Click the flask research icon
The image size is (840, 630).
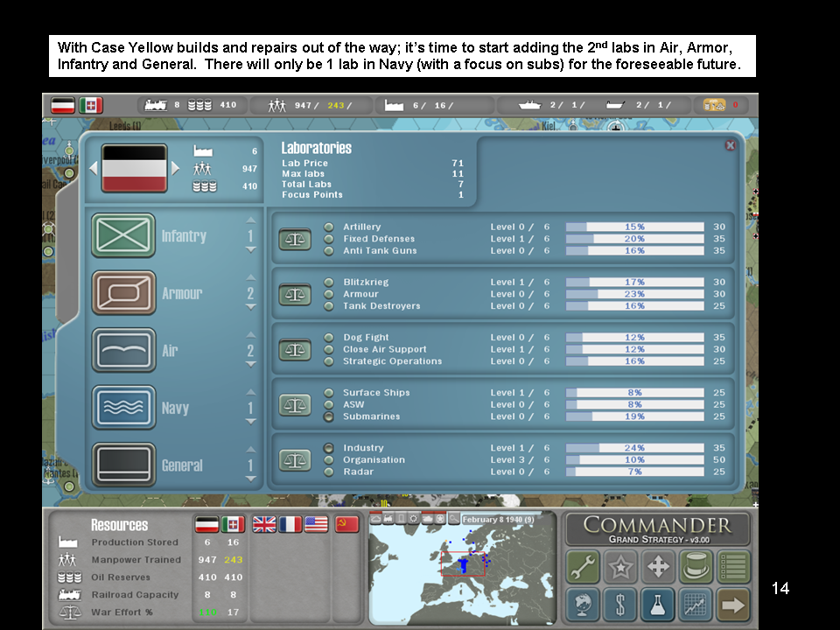point(659,604)
